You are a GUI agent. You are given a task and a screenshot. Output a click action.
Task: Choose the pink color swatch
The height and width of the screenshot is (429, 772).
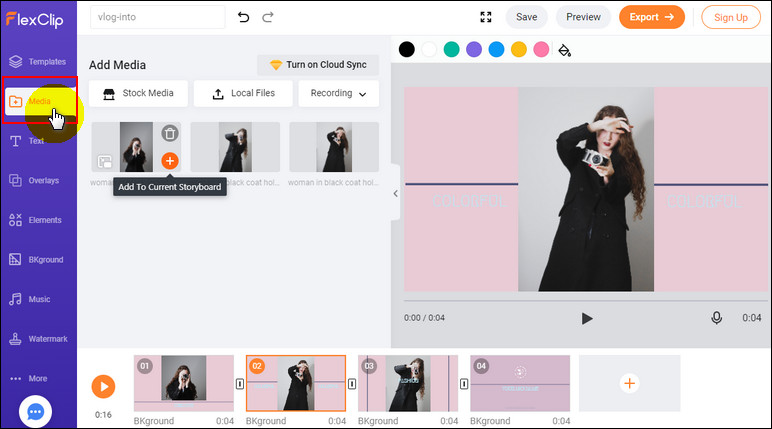coord(541,49)
